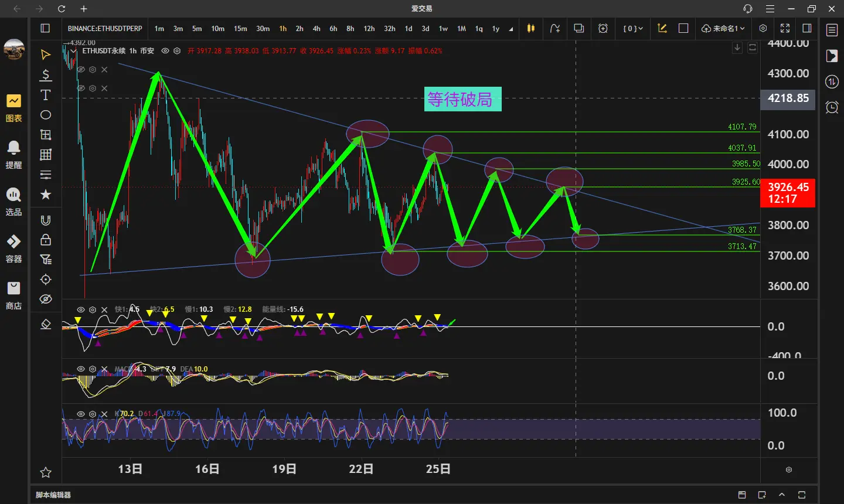The image size is (844, 504).
Task: Open the 容器 container section
Action: point(13,249)
